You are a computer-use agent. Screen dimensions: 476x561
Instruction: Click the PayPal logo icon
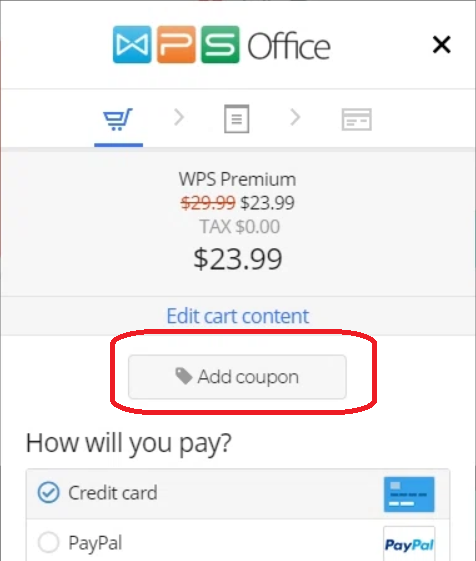(x=409, y=544)
